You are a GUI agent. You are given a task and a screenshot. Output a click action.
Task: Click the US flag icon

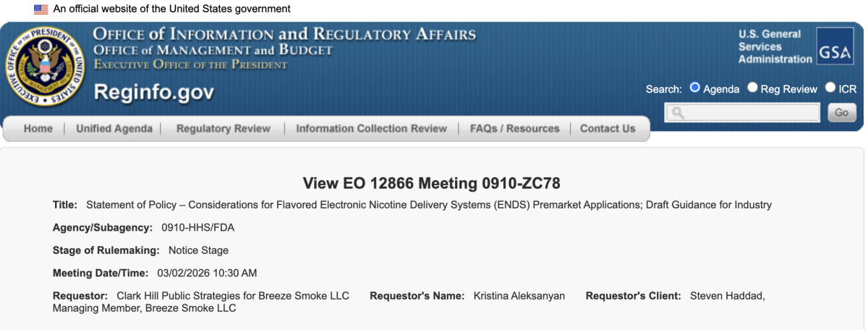41,9
